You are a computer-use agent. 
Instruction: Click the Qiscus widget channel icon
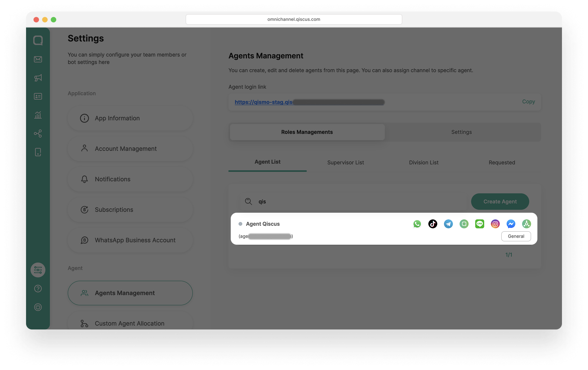[x=464, y=224]
